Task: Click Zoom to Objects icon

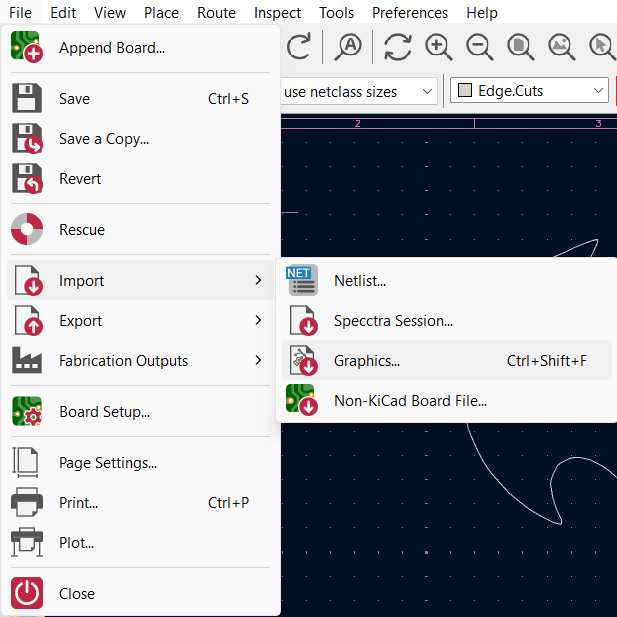Action: [x=562, y=47]
